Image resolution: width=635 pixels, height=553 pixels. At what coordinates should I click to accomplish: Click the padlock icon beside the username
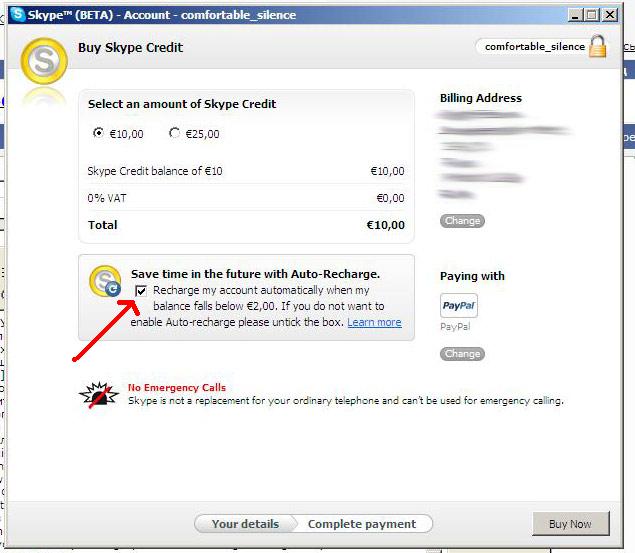click(x=598, y=46)
